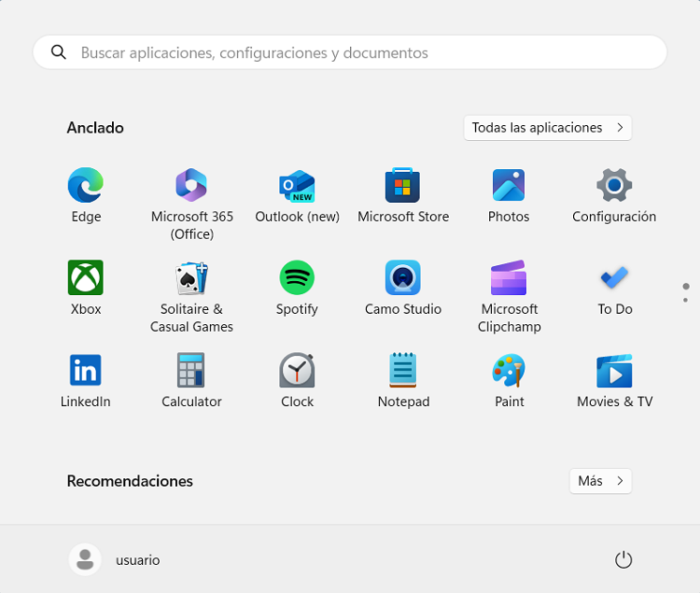Image resolution: width=700 pixels, height=593 pixels.
Task: Launch Microsoft 365 (Office)
Action: tap(192, 205)
